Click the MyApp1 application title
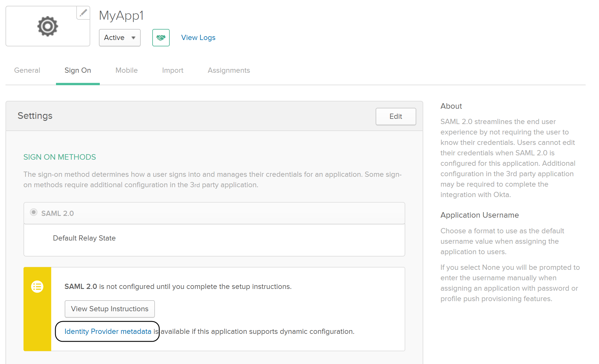Viewport: 599px width, 364px height. (x=121, y=16)
